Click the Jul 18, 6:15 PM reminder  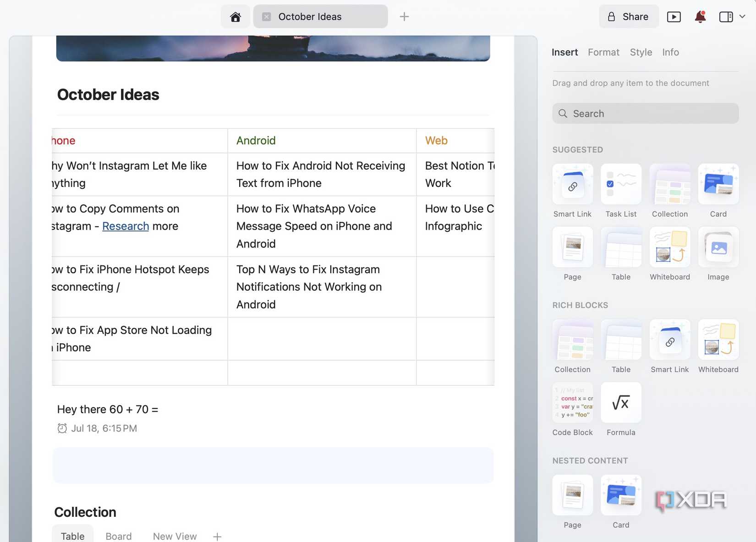(x=97, y=428)
